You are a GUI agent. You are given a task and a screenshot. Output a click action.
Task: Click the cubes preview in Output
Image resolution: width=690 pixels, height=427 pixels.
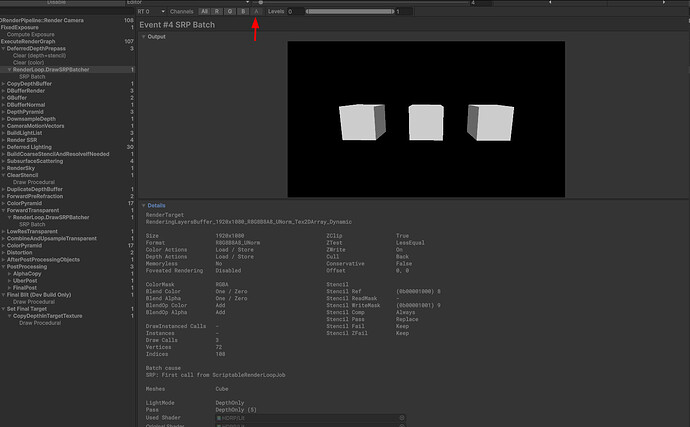426,120
